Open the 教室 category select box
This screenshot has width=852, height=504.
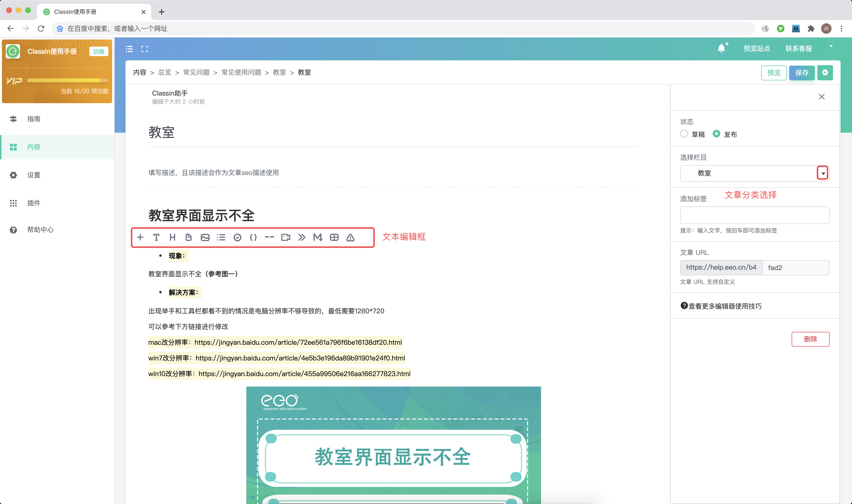coord(755,173)
